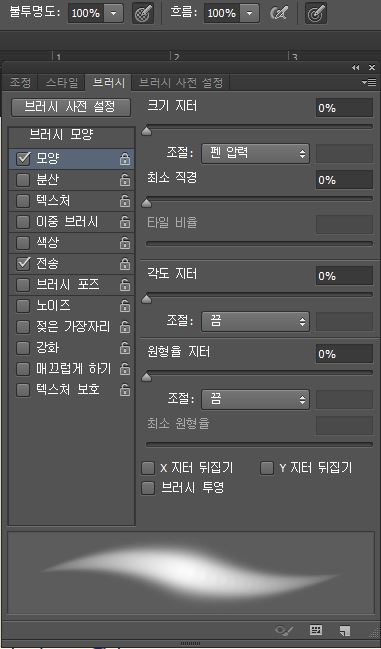Click lock icon beside 색상

[x=125, y=243]
